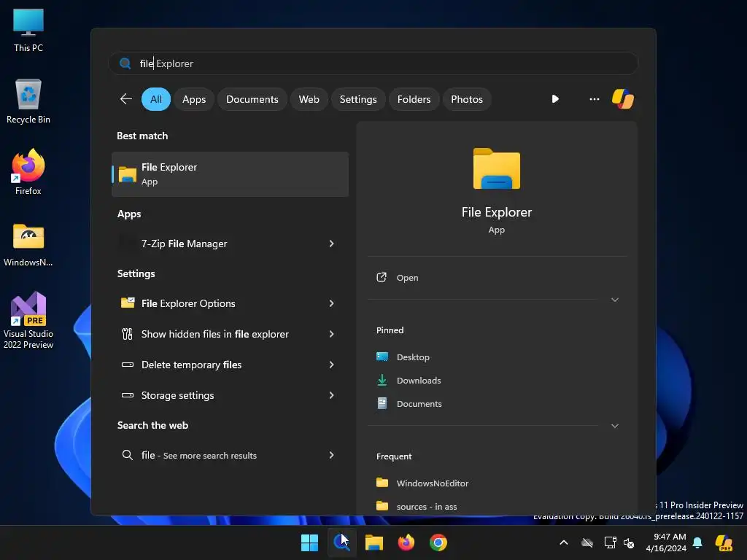The width and height of the screenshot is (747, 560).
Task: Open the File Explorer best match result
Action: point(230,174)
